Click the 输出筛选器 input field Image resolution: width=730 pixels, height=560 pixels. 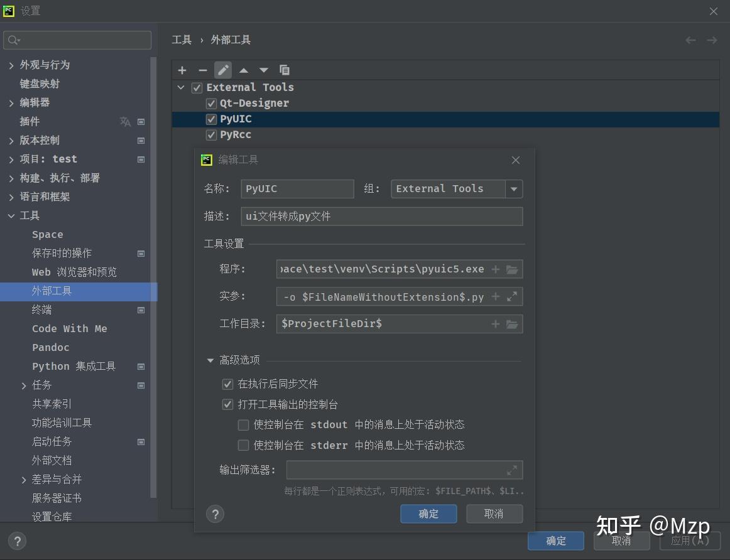click(x=402, y=470)
